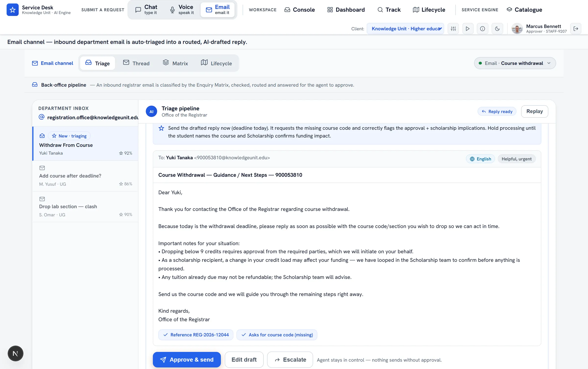The height and width of the screenshot is (369, 588).
Task: Open the Track page
Action: click(x=389, y=10)
